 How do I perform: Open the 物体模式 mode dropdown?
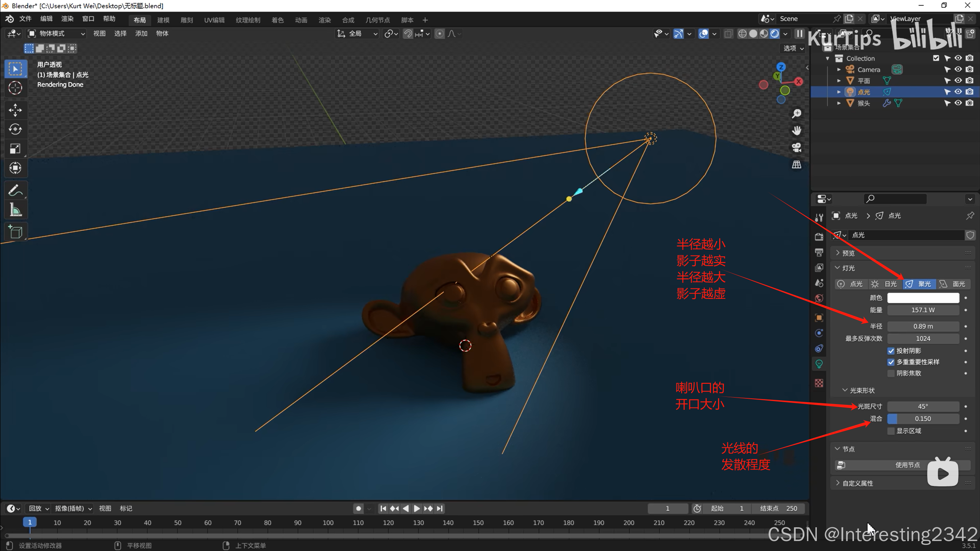point(57,34)
